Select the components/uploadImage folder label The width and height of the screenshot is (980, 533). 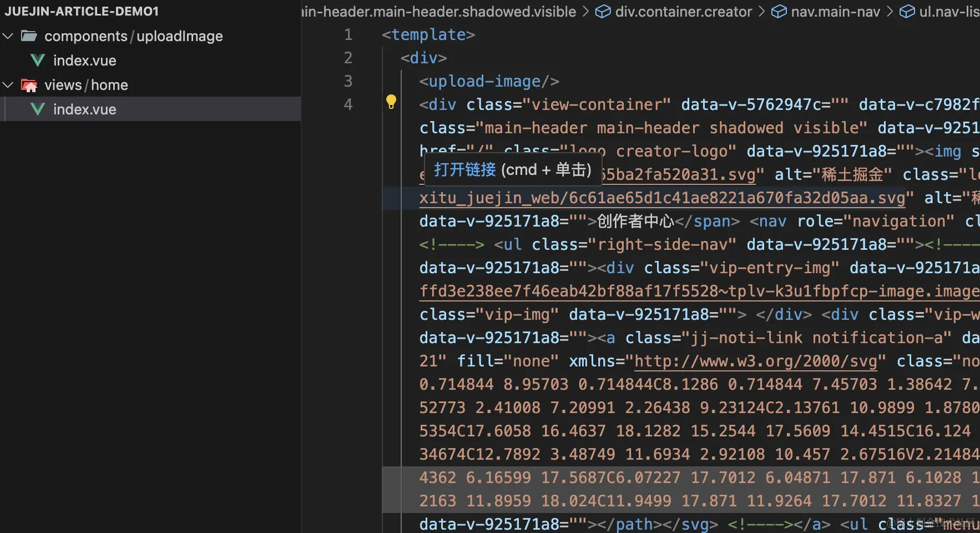coord(134,36)
